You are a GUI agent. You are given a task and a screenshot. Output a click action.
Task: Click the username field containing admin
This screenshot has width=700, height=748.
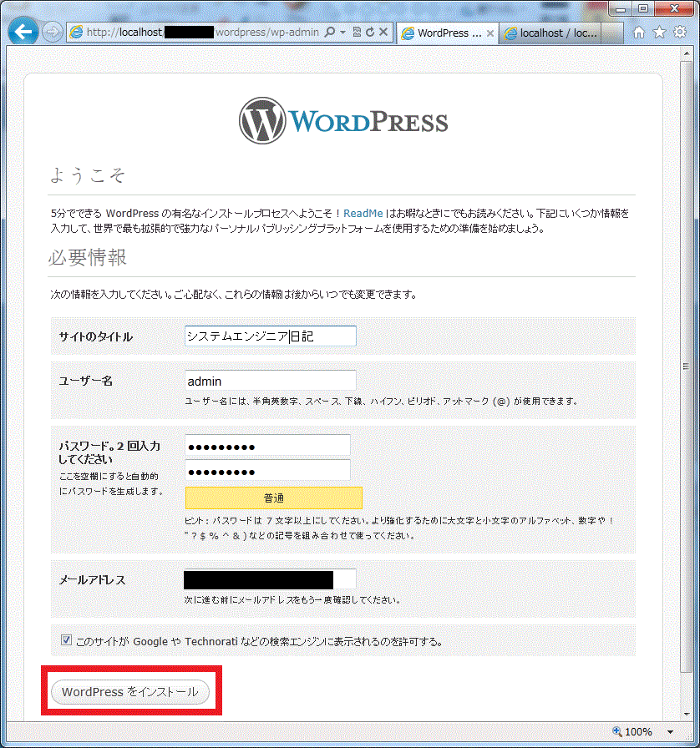click(270, 381)
